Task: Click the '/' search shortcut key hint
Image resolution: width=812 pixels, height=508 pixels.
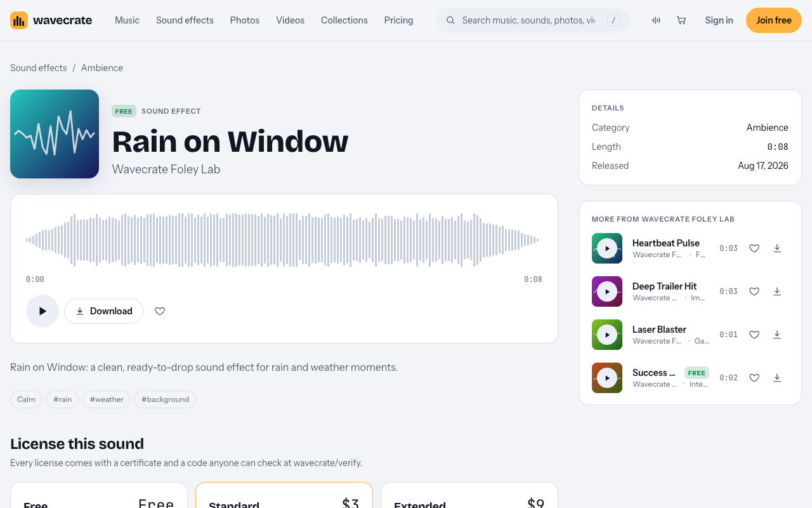Action: tap(613, 20)
